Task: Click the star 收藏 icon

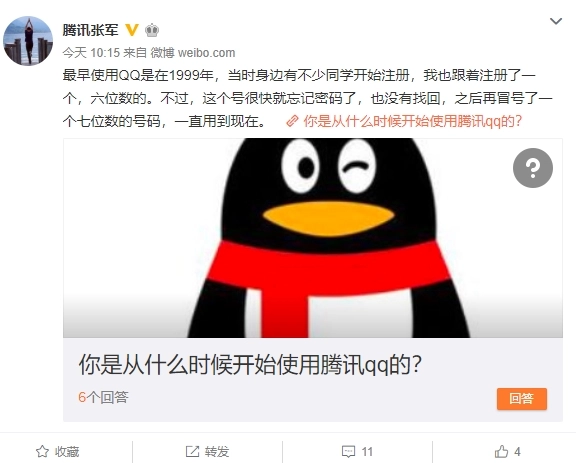Action: click(42, 452)
